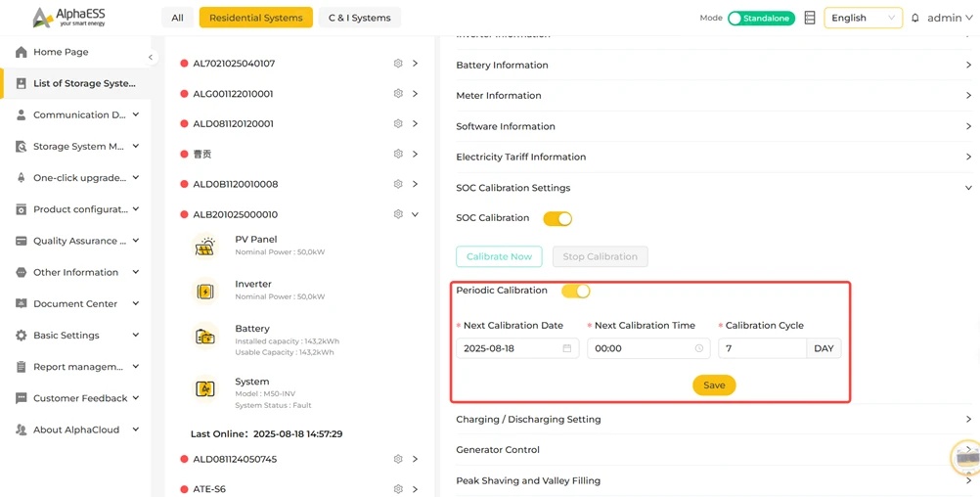
Task: Click the Customer Feedback chat icon
Action: 22,398
